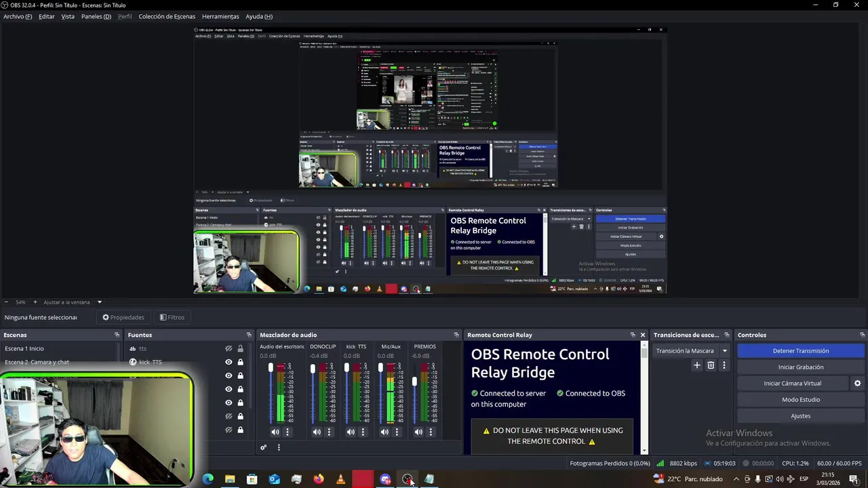Open the Herramientas menu
Image resolution: width=868 pixels, height=488 pixels.
220,16
